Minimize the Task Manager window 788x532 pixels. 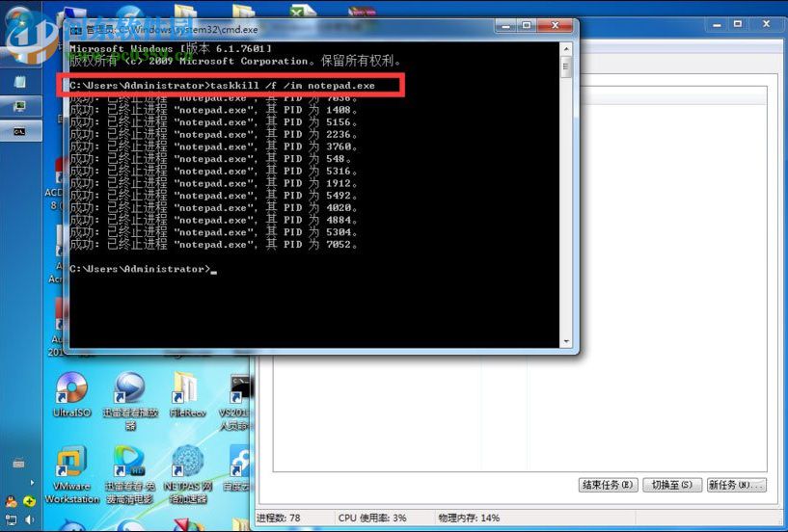pyautogui.click(x=717, y=24)
